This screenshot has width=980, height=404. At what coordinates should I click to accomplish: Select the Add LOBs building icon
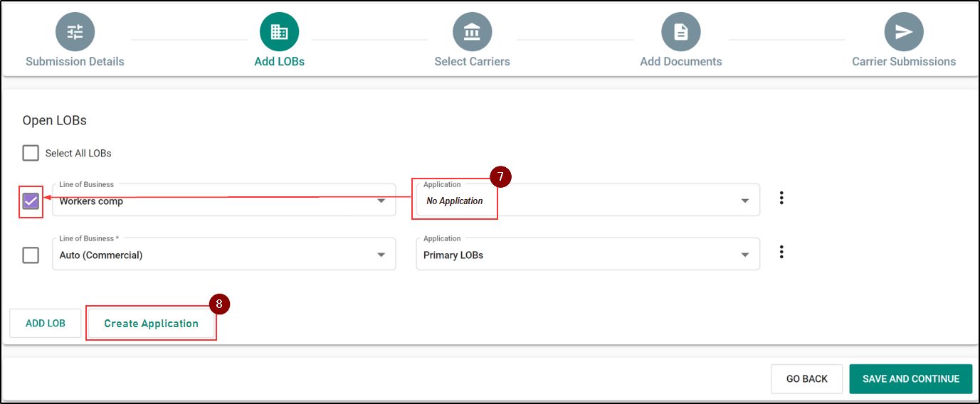pos(279,32)
